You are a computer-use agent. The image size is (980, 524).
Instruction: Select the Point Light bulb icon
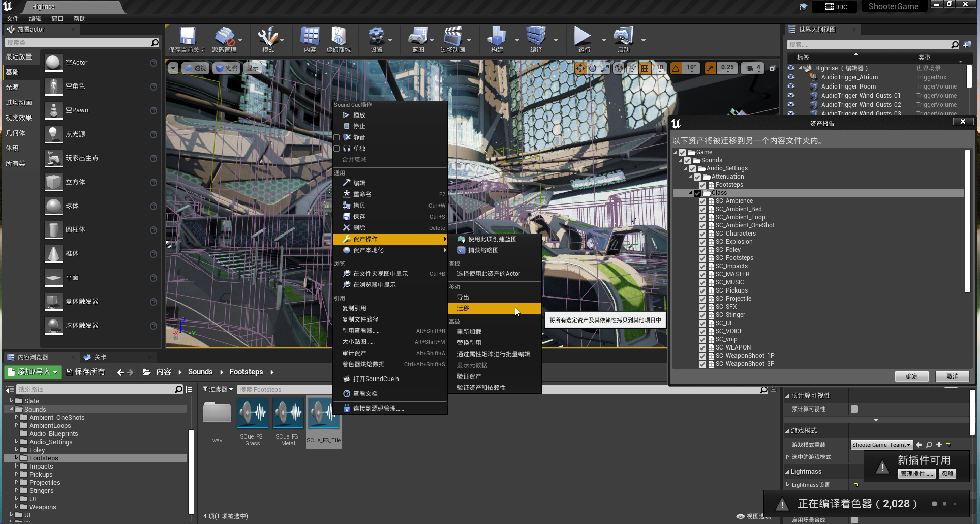pos(53,134)
